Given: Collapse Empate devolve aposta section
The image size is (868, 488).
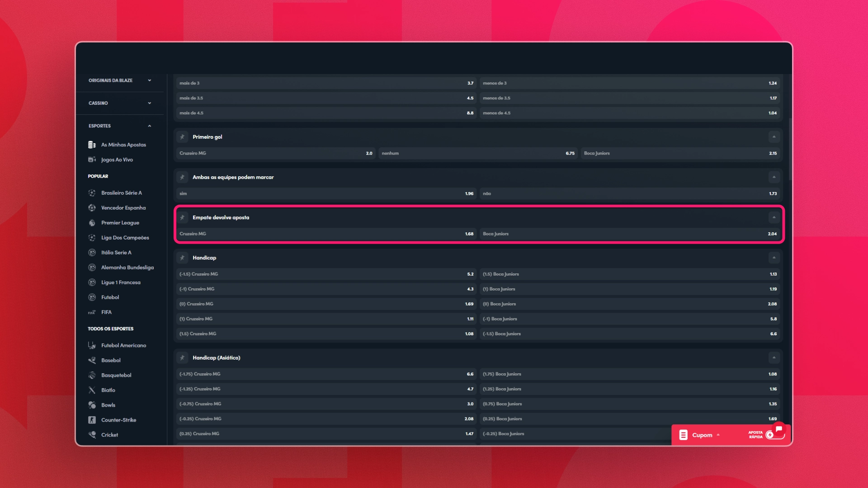Looking at the screenshot, I should coord(774,217).
